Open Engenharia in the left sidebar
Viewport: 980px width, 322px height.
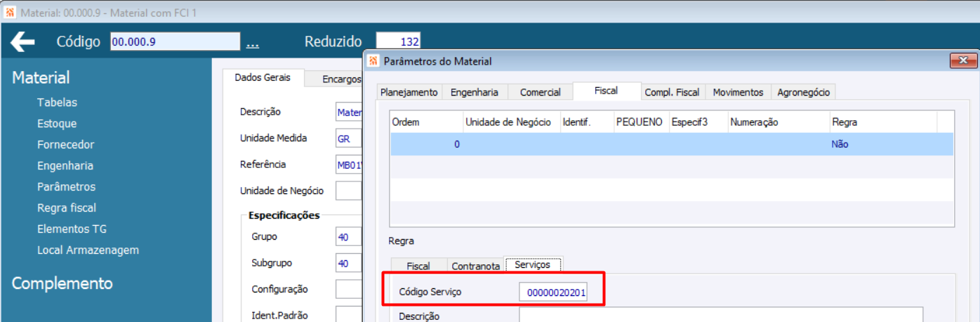coord(65,166)
